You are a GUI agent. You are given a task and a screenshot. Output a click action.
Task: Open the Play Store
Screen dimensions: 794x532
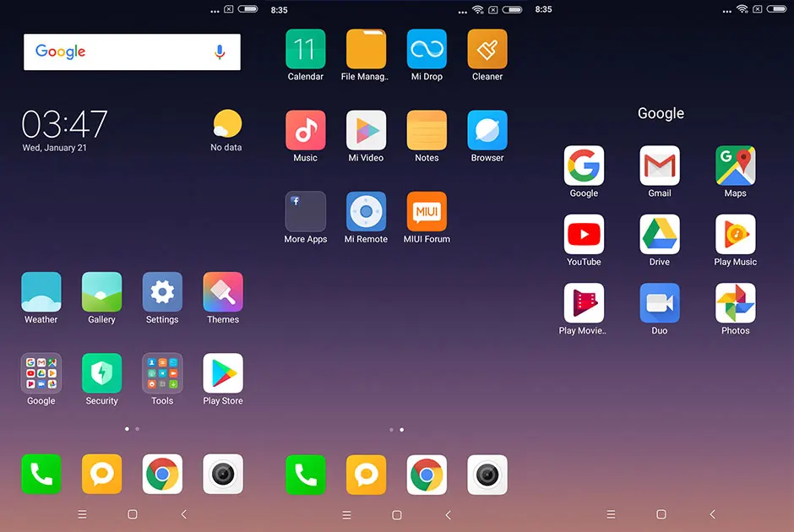tap(222, 372)
